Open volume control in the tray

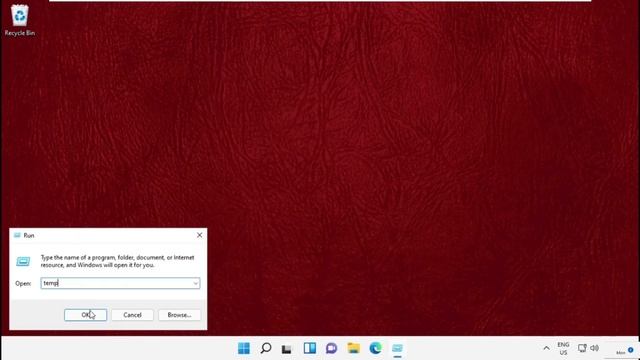[595, 348]
